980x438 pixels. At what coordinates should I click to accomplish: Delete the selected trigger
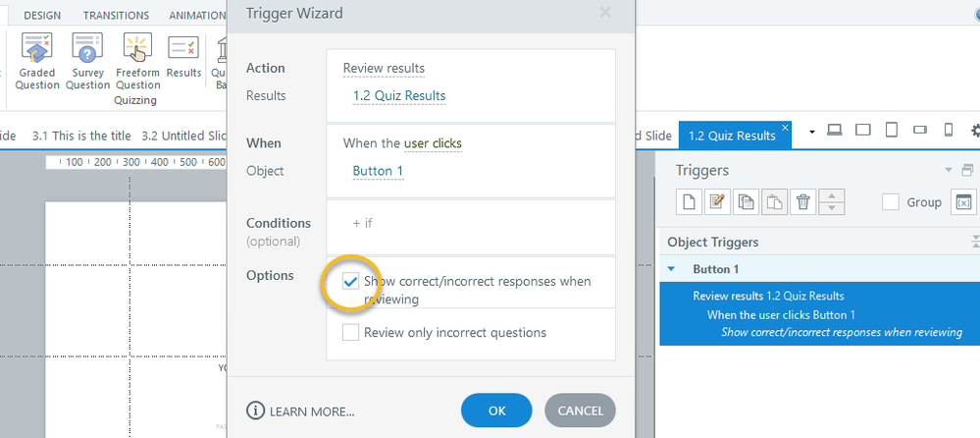coord(802,201)
